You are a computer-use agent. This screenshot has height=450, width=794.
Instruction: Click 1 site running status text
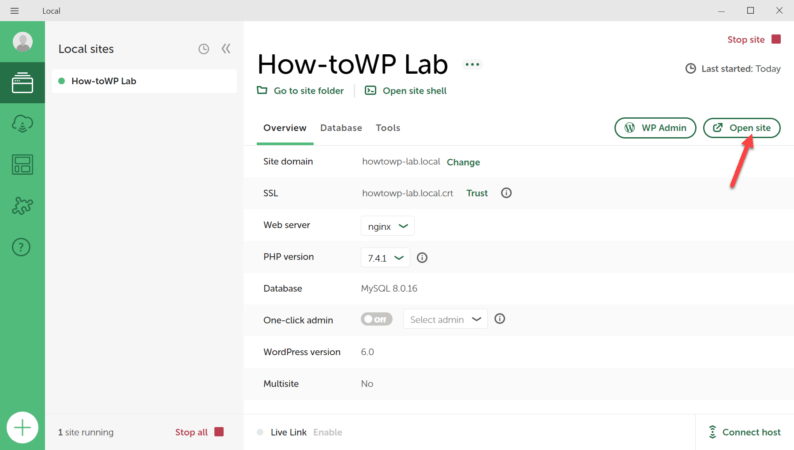coord(86,432)
